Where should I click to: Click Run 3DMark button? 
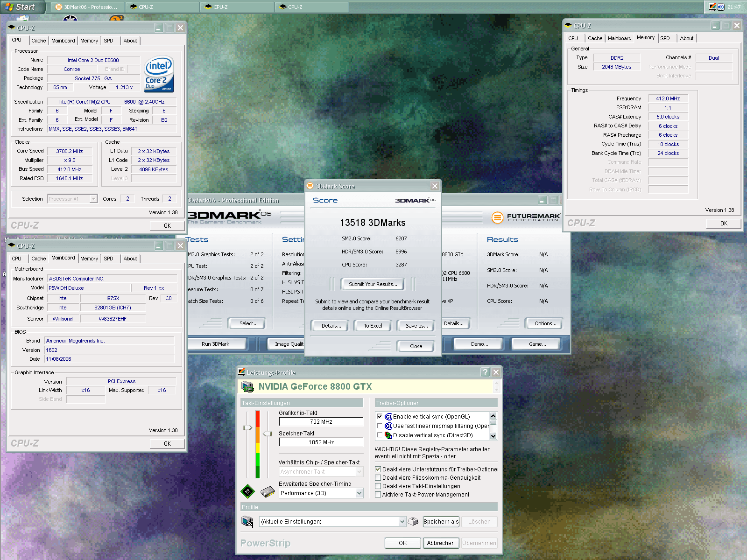(216, 344)
